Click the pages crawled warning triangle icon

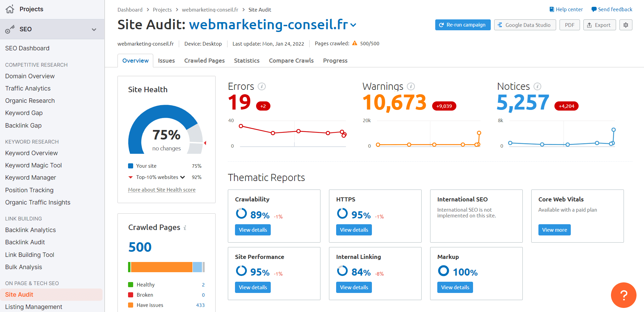click(x=355, y=43)
